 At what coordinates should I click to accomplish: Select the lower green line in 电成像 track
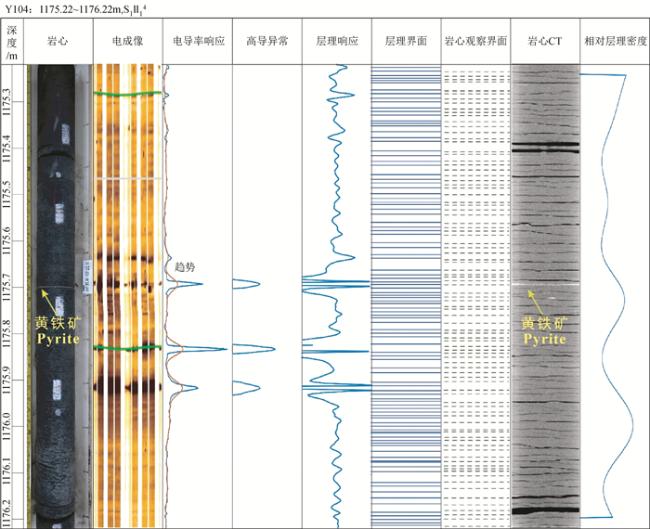(127, 348)
